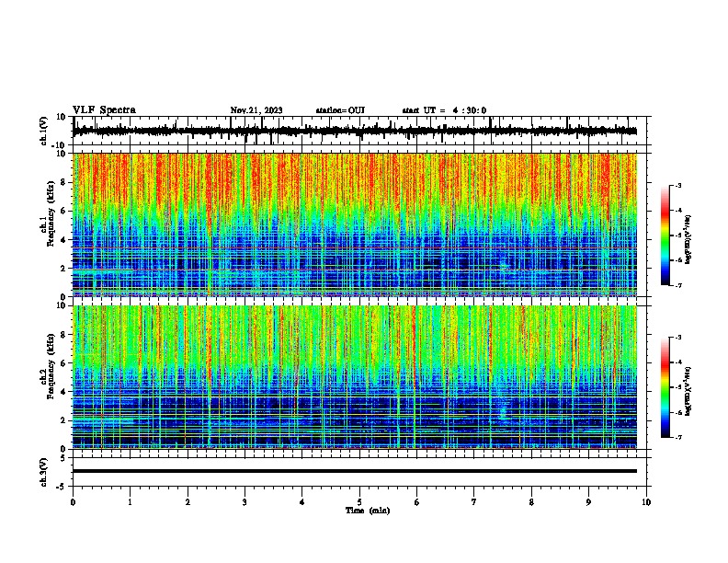728x563 pixels.
Task: Click the ch.2 spectrogram color scale bar
Action: click(x=665, y=387)
